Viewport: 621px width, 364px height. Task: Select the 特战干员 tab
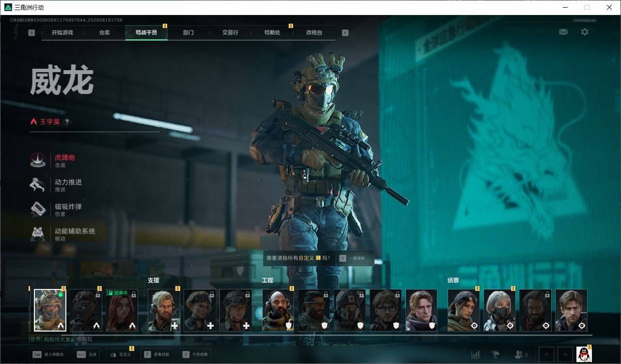click(146, 33)
